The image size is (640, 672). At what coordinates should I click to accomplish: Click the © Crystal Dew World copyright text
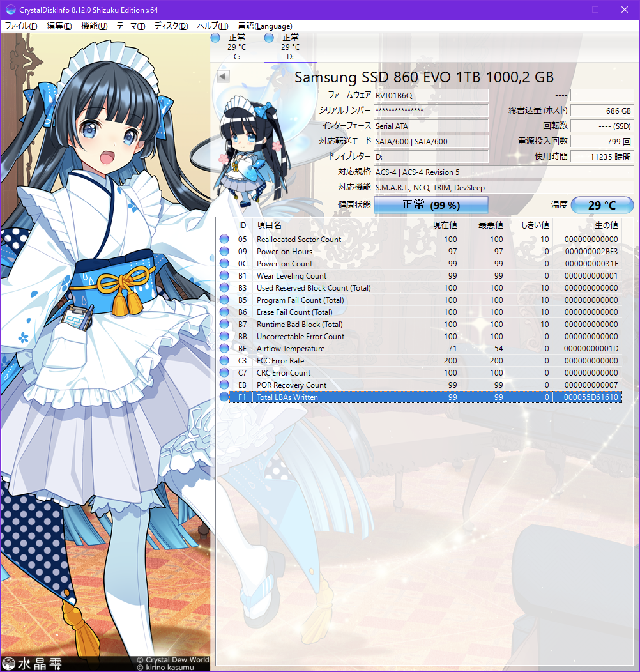coord(173,660)
